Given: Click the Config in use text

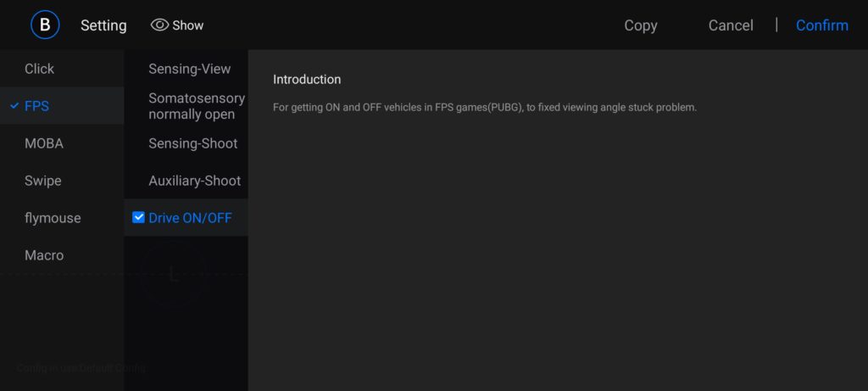Looking at the screenshot, I should (81, 368).
